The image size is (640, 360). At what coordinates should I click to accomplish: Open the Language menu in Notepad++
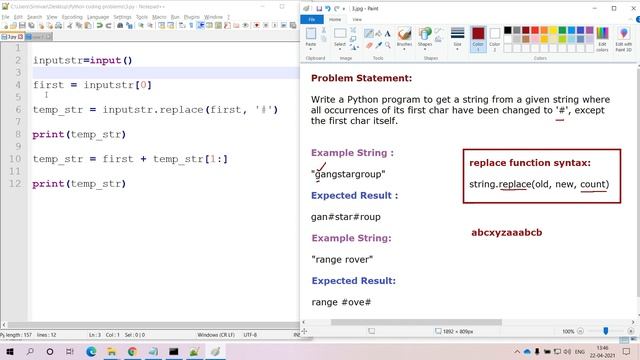coord(98,17)
